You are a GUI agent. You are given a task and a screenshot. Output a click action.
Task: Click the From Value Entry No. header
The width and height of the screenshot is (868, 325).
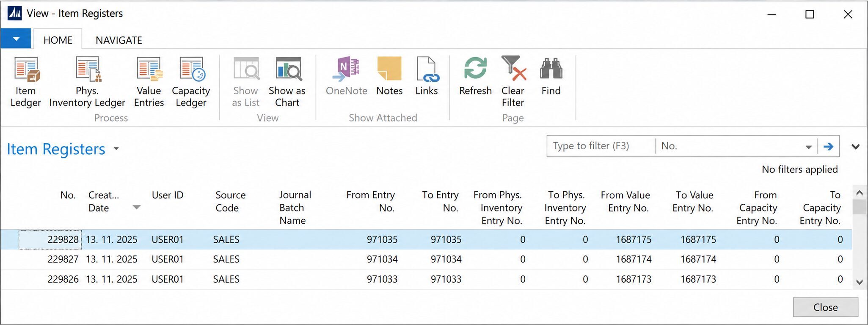pos(625,201)
